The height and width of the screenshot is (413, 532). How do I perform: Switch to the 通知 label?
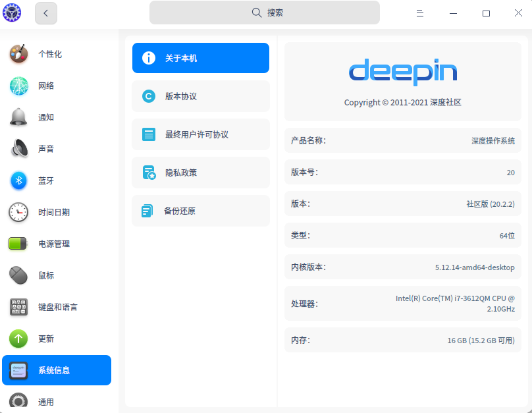(46, 117)
